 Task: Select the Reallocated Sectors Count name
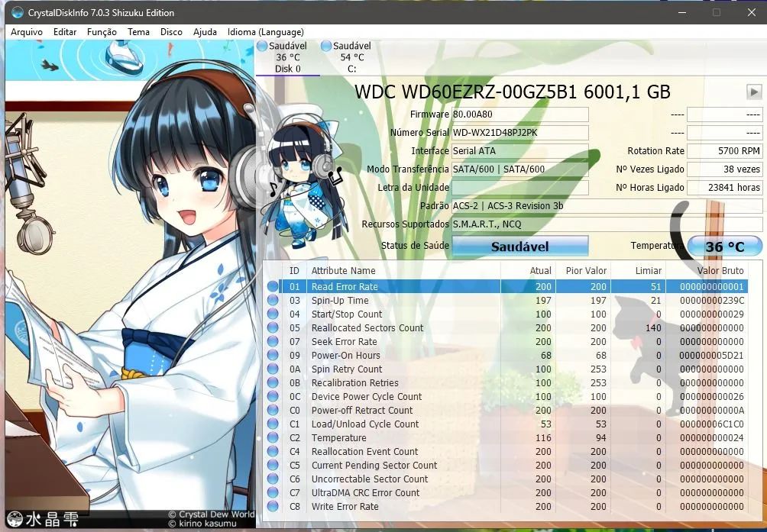pyautogui.click(x=367, y=327)
